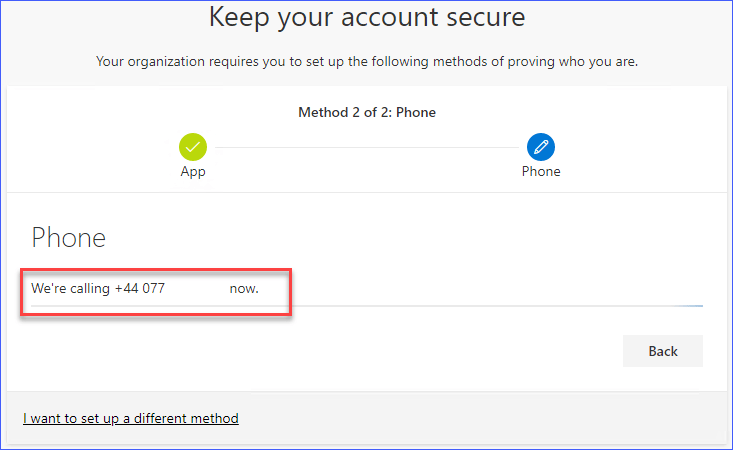This screenshot has width=733, height=450.
Task: Click the "Phone" step label under pencil icon
Action: pyautogui.click(x=541, y=172)
